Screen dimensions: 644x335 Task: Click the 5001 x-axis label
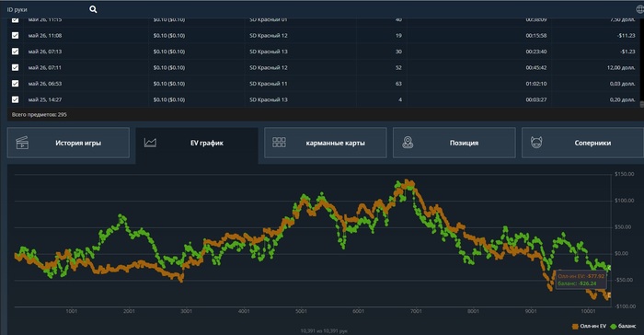point(301,311)
